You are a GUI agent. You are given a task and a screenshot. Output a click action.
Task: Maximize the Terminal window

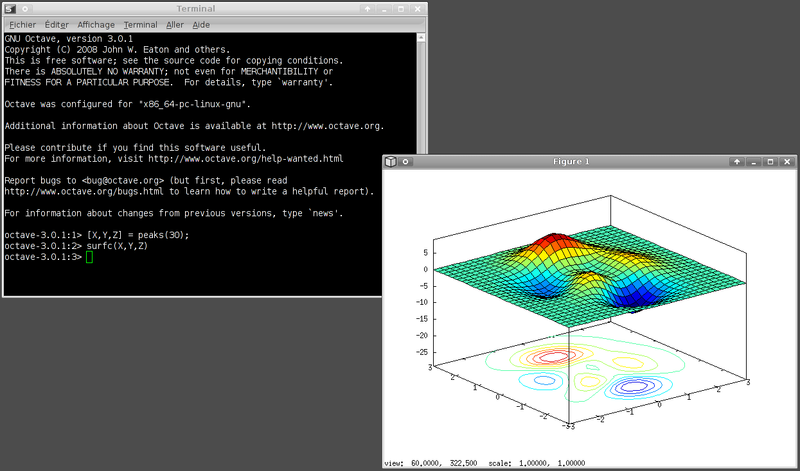[402, 8]
